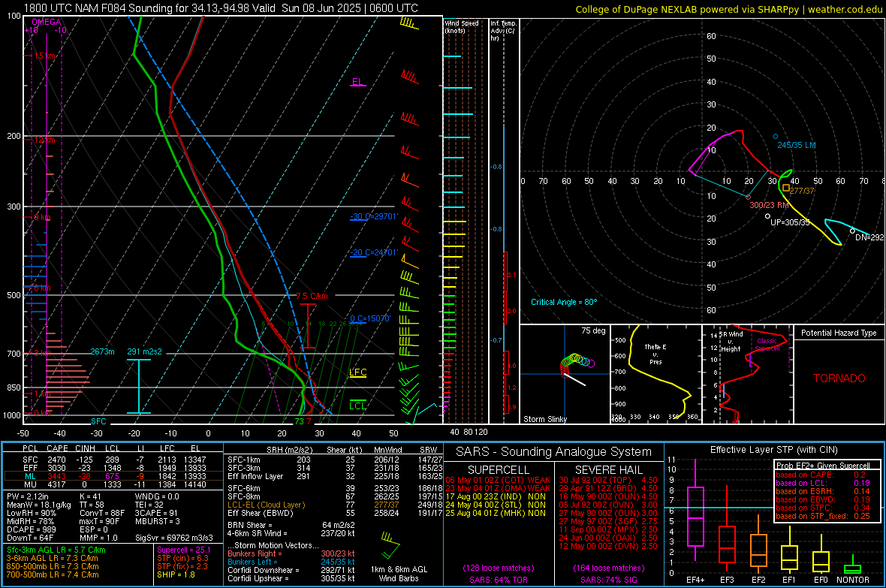
Task: Click the Sfc-3km AGL LR = 5.7 C/km line
Action: click(x=56, y=550)
